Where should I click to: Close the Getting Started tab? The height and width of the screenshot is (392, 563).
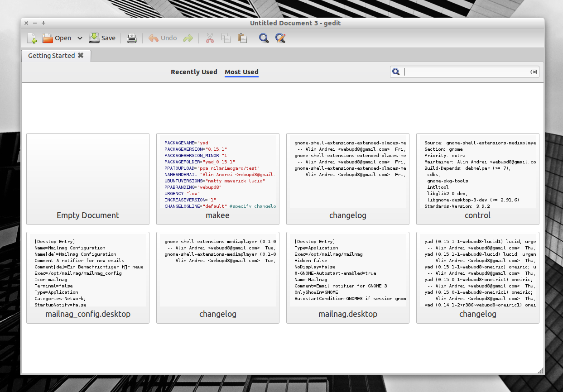[x=81, y=55]
